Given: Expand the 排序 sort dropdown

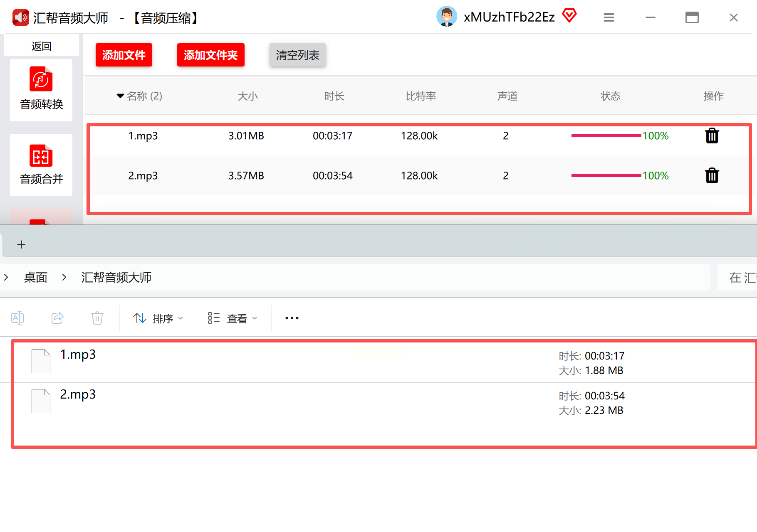Looking at the screenshot, I should (158, 318).
